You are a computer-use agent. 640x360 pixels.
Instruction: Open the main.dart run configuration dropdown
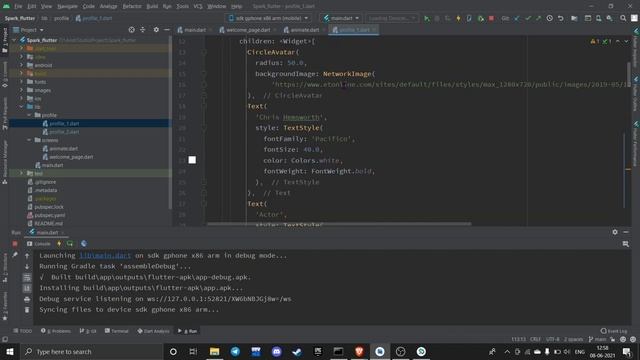[341, 18]
